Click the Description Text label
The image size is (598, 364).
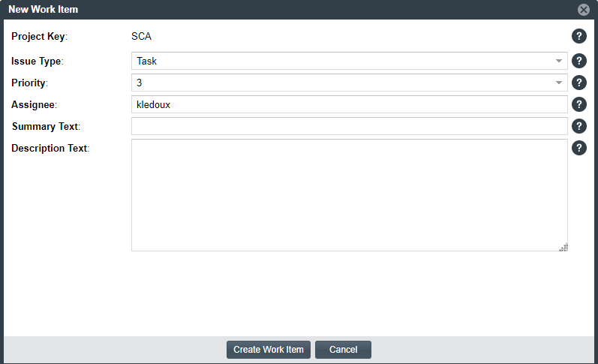pyautogui.click(x=50, y=148)
